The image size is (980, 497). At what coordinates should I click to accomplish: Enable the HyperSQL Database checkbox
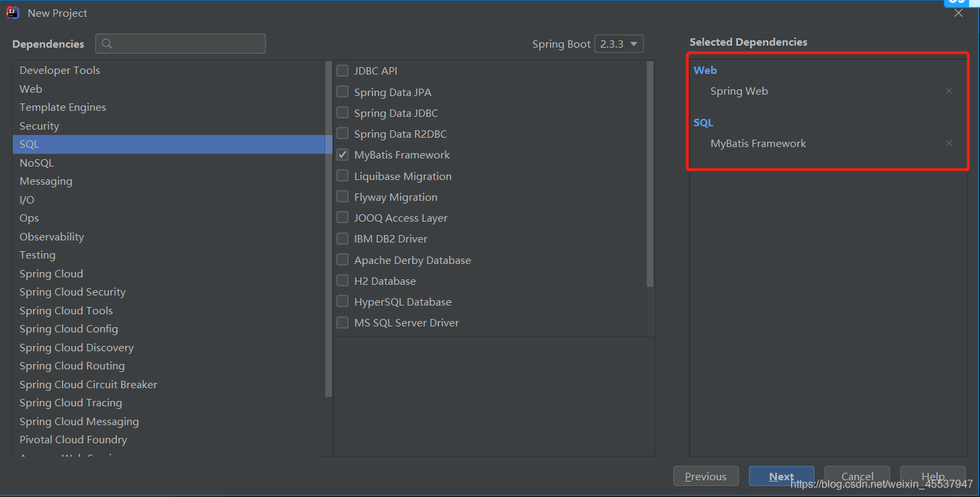[343, 302]
